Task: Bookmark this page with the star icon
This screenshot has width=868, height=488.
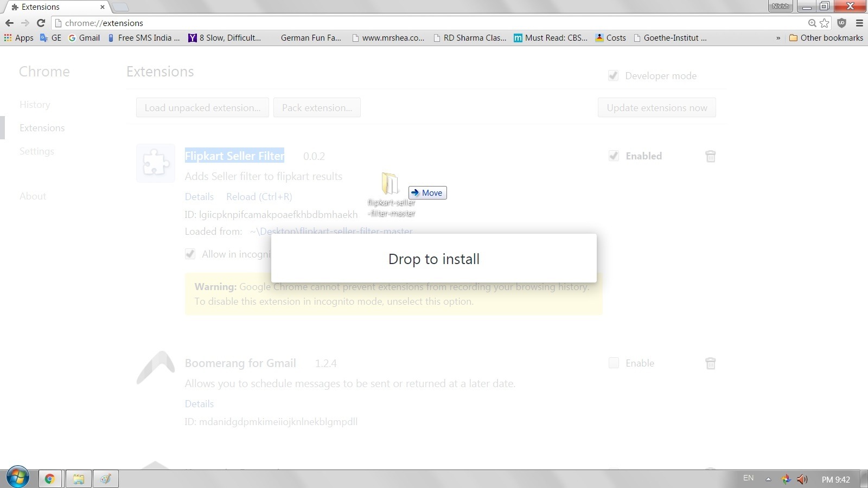Action: (825, 23)
